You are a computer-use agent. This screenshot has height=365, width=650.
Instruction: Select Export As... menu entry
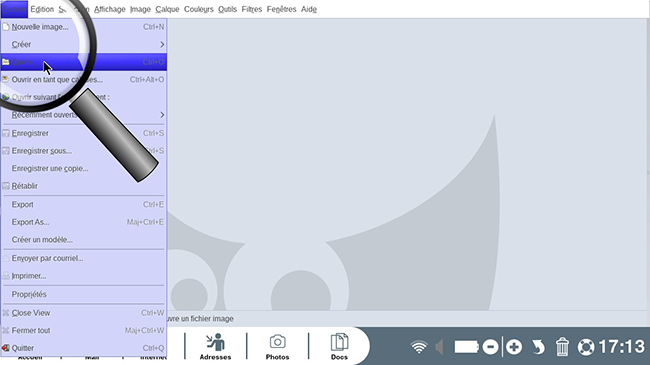pos(83,222)
